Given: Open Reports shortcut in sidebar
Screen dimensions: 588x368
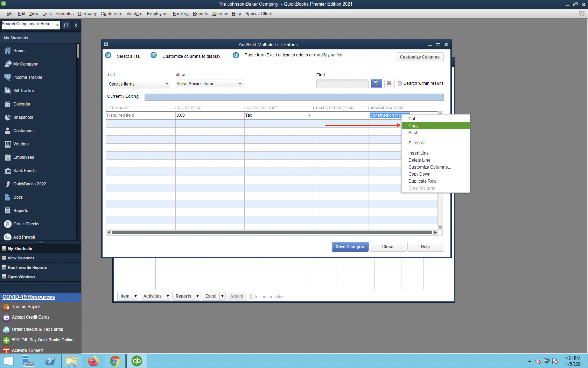Looking at the screenshot, I should (x=20, y=210).
